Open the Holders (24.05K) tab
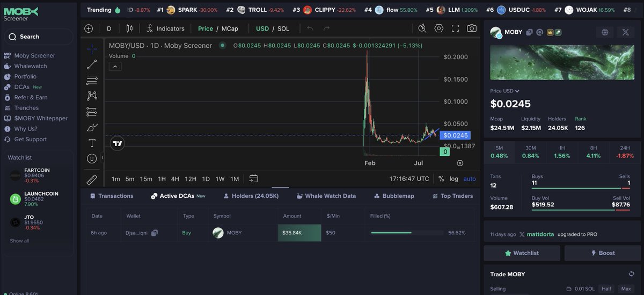The height and width of the screenshot is (295, 644). click(251, 196)
